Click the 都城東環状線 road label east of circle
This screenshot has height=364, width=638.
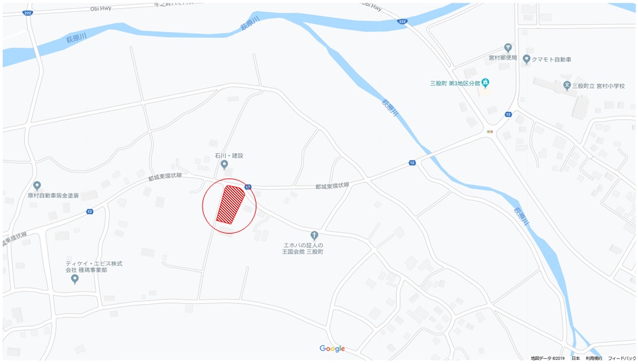[x=332, y=186]
